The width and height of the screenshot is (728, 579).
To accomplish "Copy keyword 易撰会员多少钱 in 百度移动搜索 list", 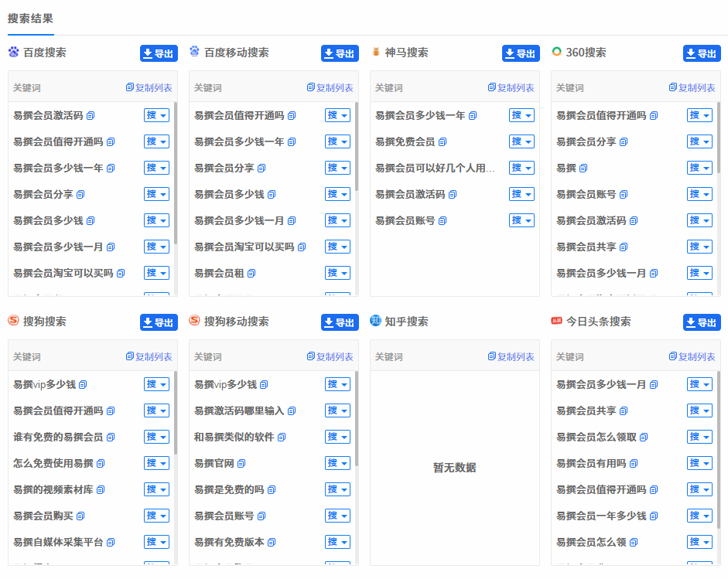I will [272, 194].
